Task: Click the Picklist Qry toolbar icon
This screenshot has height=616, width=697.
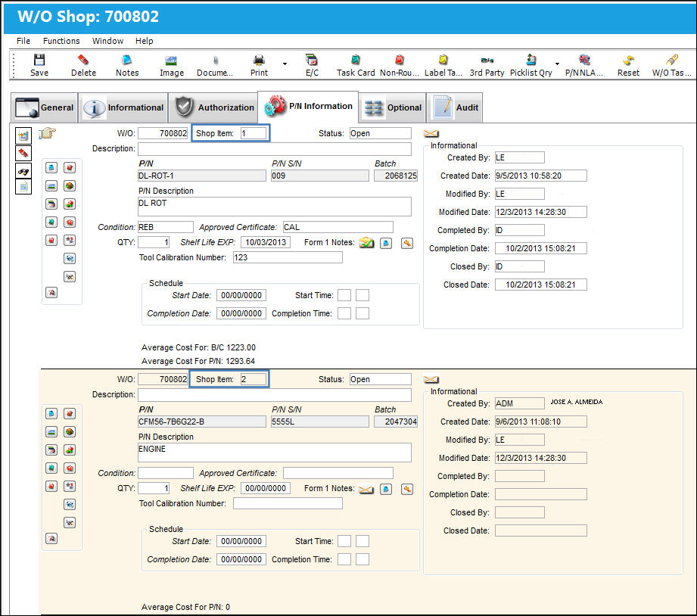Action: [x=531, y=60]
